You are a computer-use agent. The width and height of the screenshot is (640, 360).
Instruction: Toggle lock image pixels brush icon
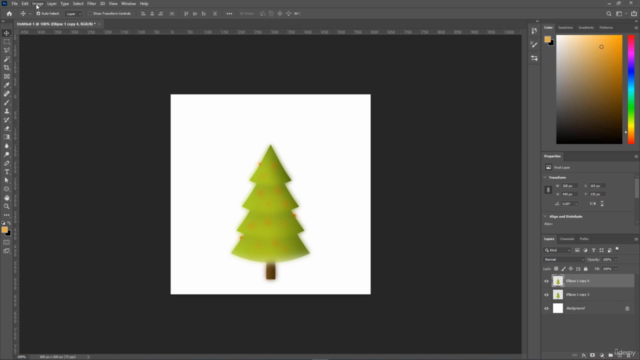coord(564,269)
